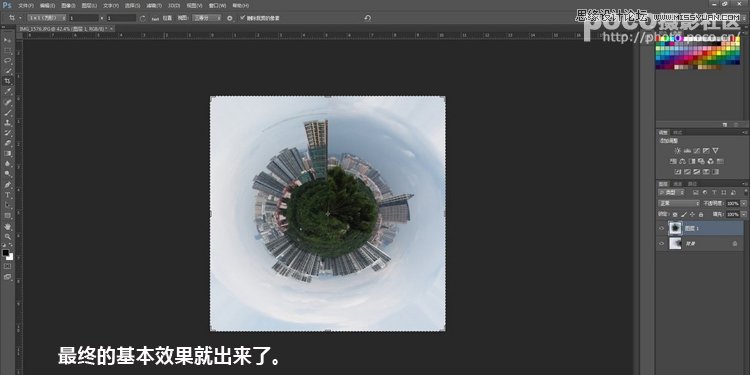
Task: Click the crop rotate/swap icon
Action: pos(142,18)
